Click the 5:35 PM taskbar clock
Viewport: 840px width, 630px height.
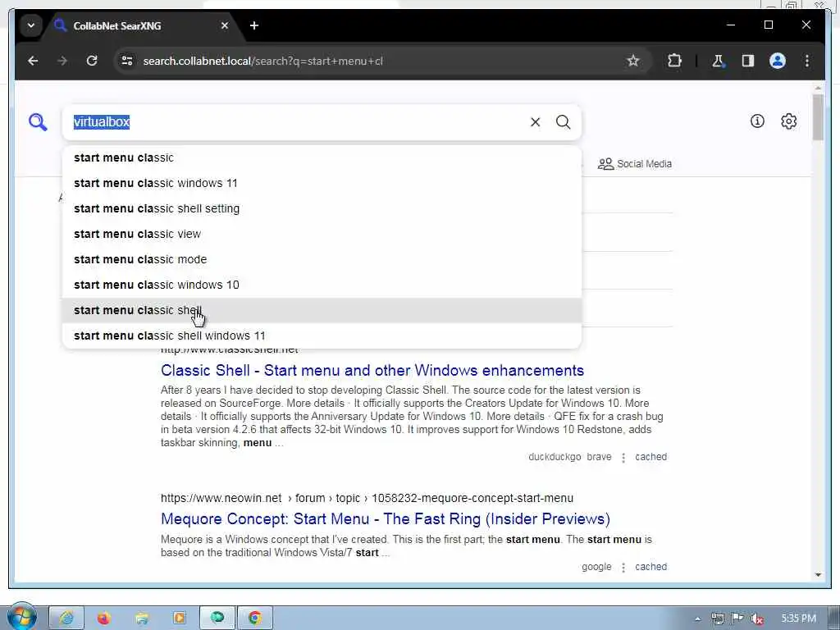(798, 619)
